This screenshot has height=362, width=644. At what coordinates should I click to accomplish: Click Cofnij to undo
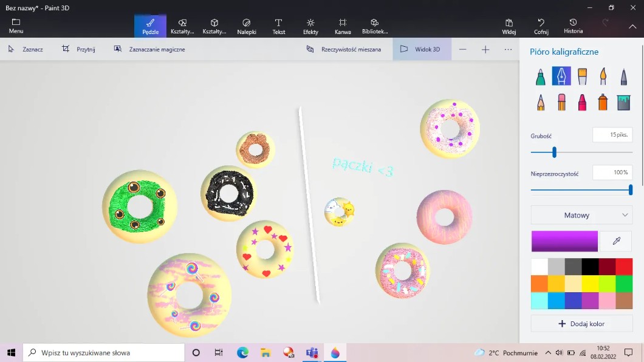[541, 26]
